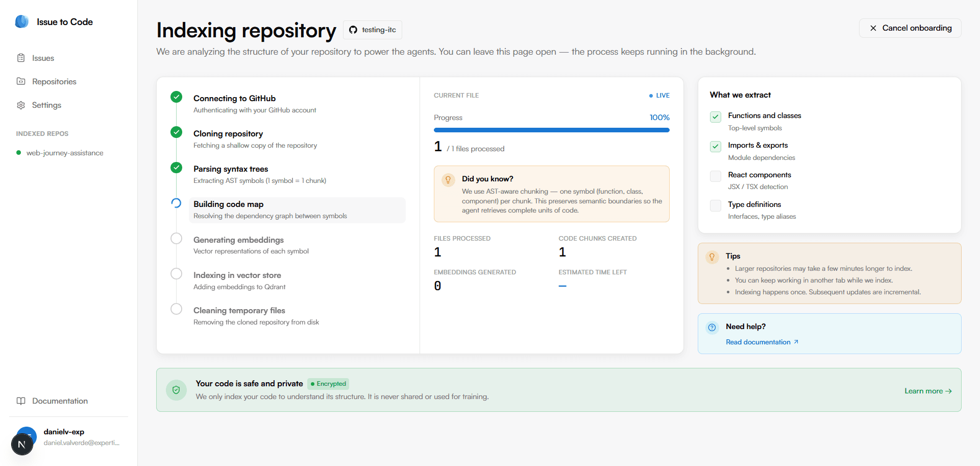
Task: Click the GitHub icon in testing-itc badge
Action: click(353, 30)
